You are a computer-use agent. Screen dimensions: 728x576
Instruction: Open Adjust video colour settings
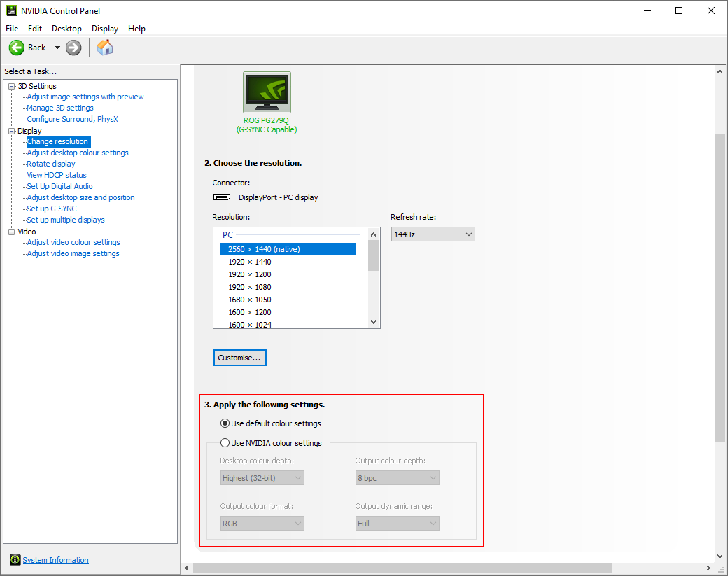tap(73, 242)
